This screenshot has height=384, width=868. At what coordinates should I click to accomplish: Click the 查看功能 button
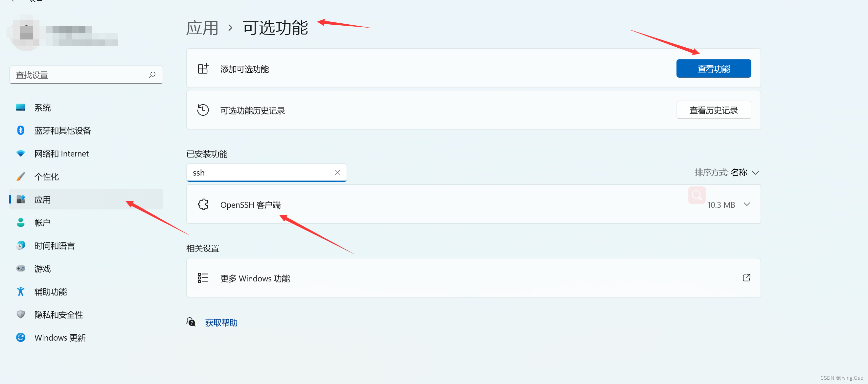tap(713, 68)
